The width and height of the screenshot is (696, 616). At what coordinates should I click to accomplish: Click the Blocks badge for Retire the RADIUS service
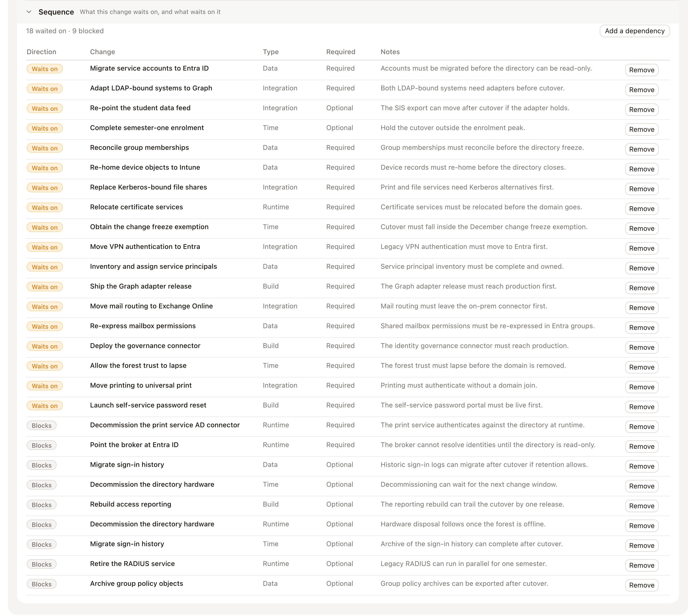pos(42,564)
